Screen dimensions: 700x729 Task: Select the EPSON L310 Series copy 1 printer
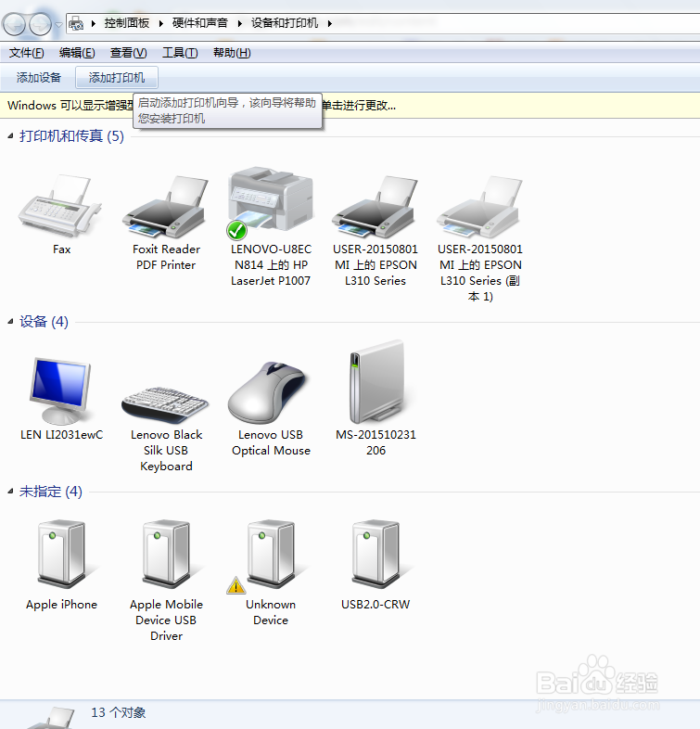(x=479, y=206)
